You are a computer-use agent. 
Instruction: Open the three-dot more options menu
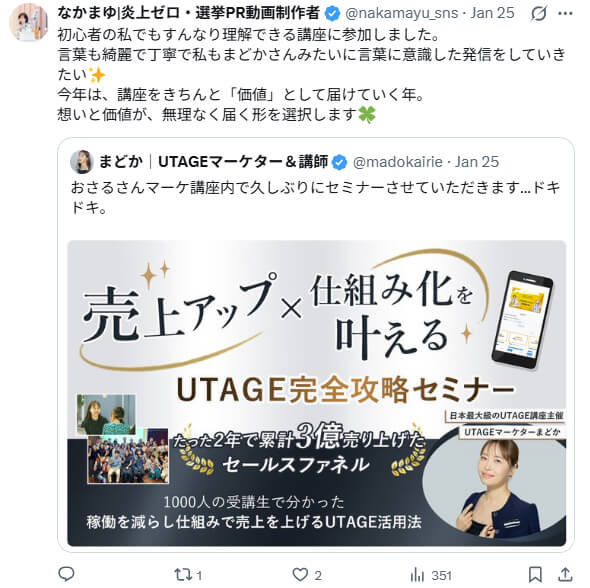coord(565,14)
